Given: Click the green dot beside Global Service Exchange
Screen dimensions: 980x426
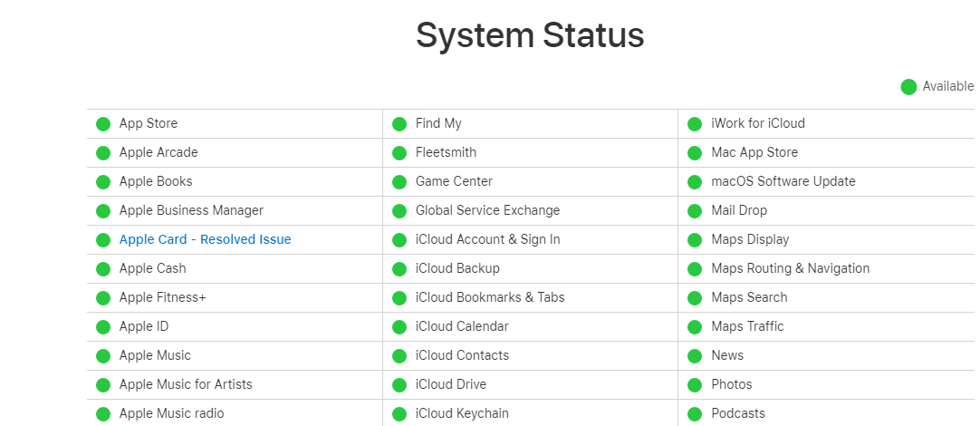Looking at the screenshot, I should tap(399, 211).
